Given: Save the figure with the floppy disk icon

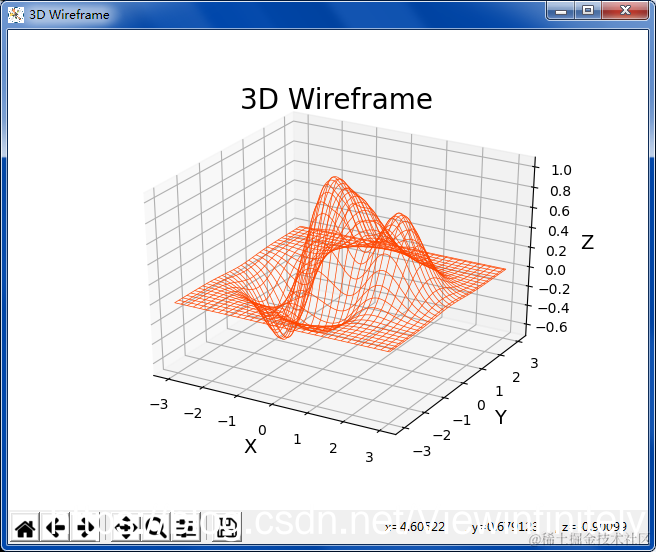Looking at the screenshot, I should tap(227, 527).
